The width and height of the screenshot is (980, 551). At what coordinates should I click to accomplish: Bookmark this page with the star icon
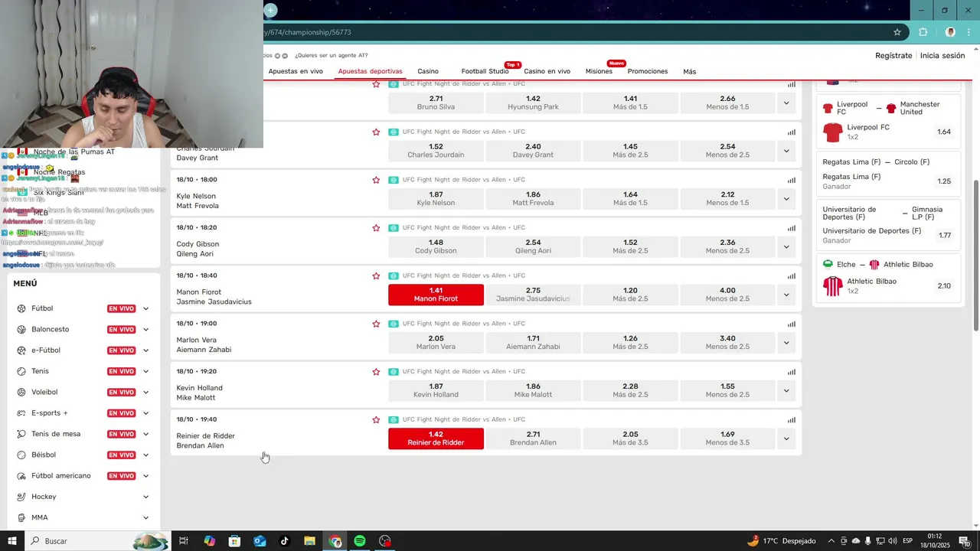pyautogui.click(x=897, y=32)
